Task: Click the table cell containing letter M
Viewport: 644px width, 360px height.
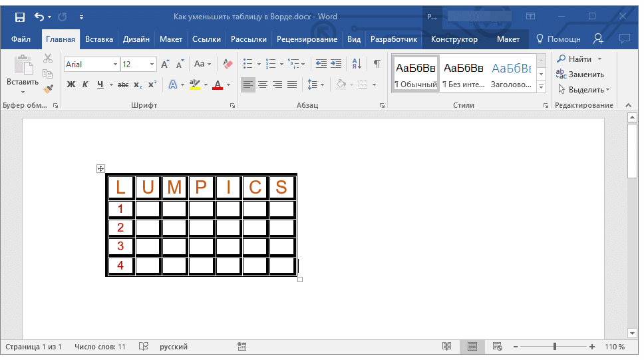Action: [174, 187]
